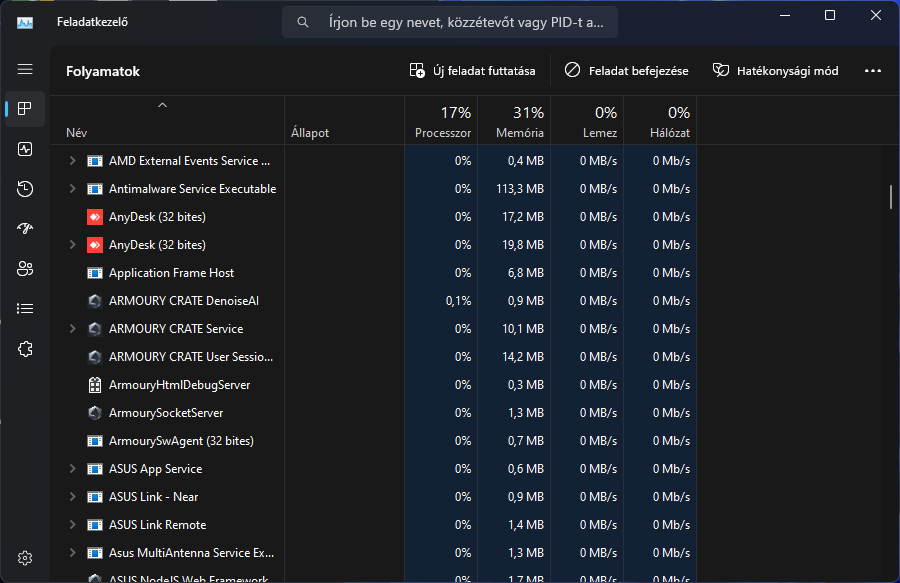Open the three-dots more options menu
900x583 pixels.
pos(872,71)
